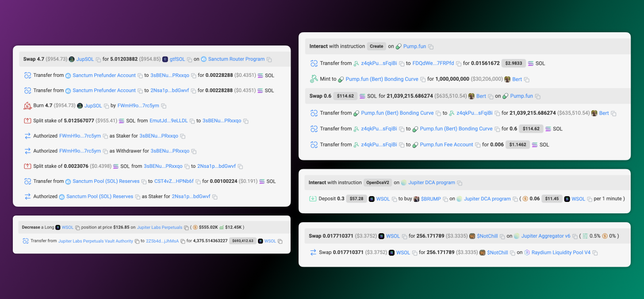Click the Create instruction badge
Screen dimensions: 644x299
[376, 46]
